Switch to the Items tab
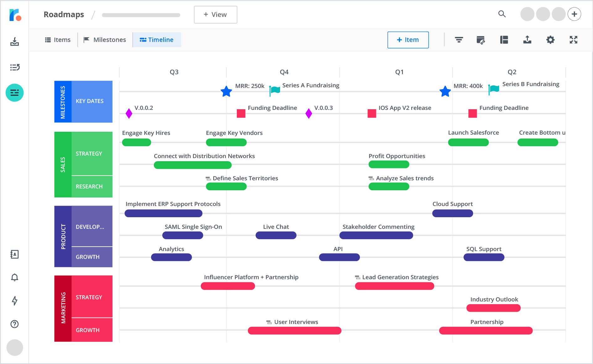This screenshot has width=593, height=364. pyautogui.click(x=58, y=39)
